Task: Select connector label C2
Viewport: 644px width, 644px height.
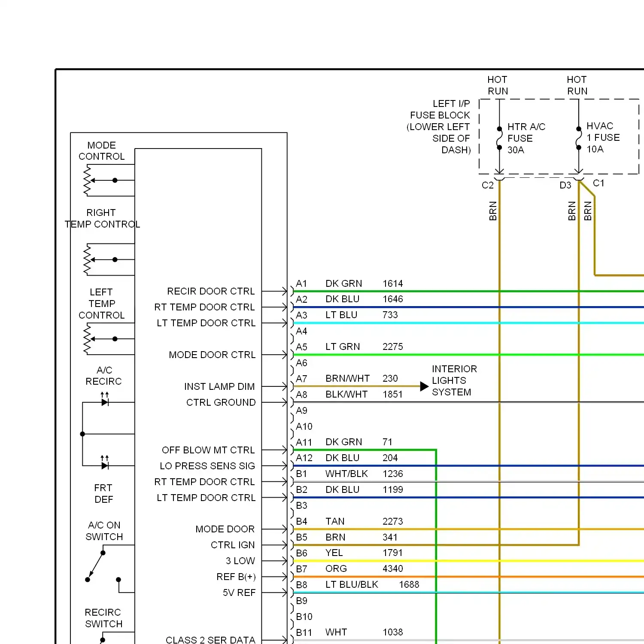Action: 488,185
